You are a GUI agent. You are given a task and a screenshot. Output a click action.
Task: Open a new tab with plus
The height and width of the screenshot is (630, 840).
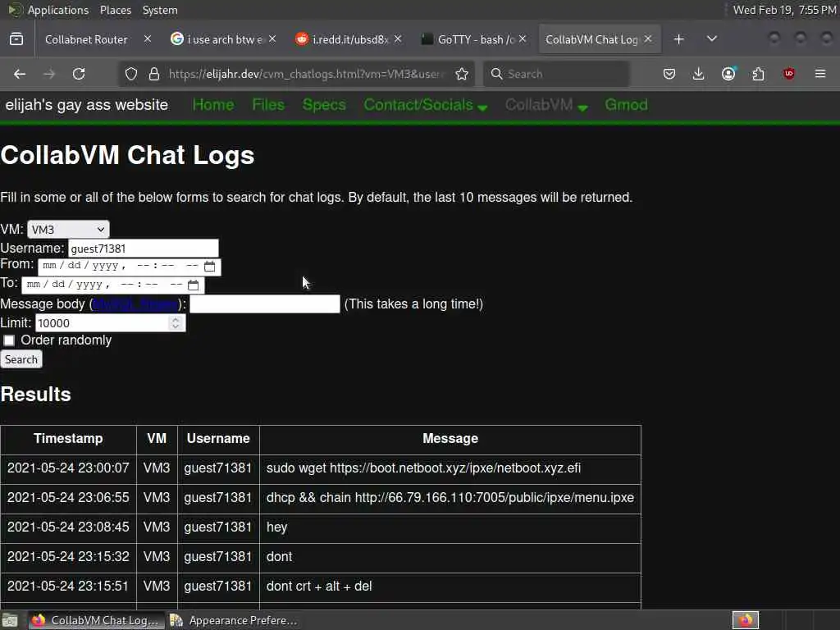[678, 39]
